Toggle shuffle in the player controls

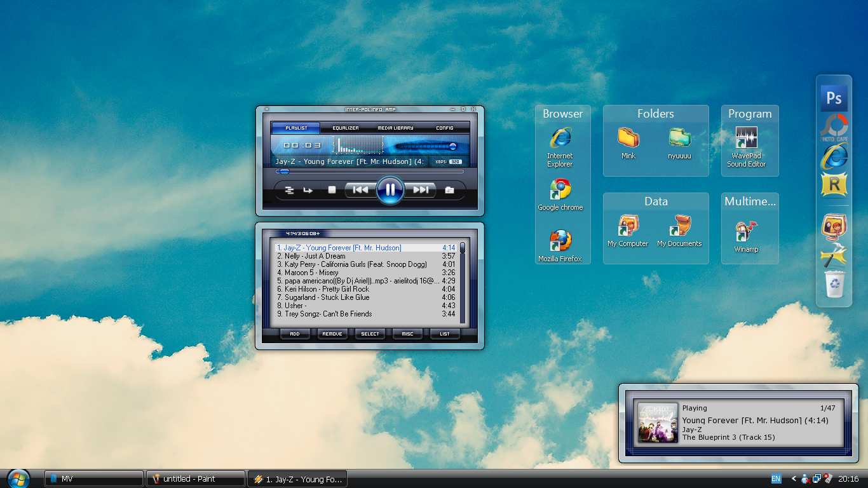click(289, 190)
